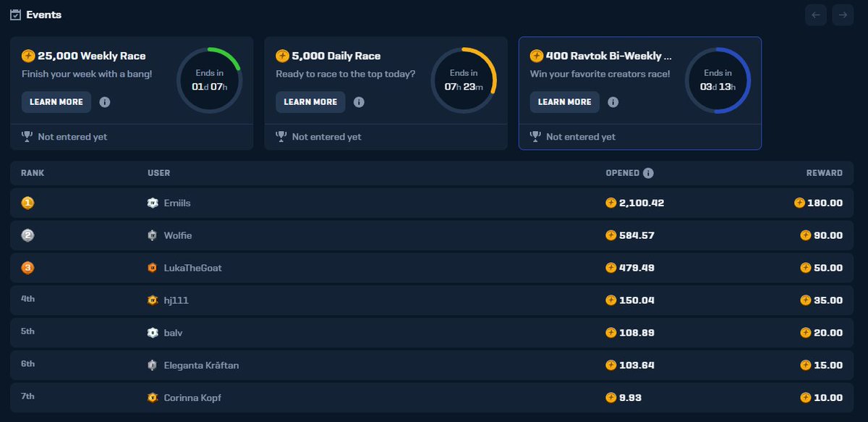The image size is (868, 422).
Task: Click opened amount 150.04
Action: (637, 300)
